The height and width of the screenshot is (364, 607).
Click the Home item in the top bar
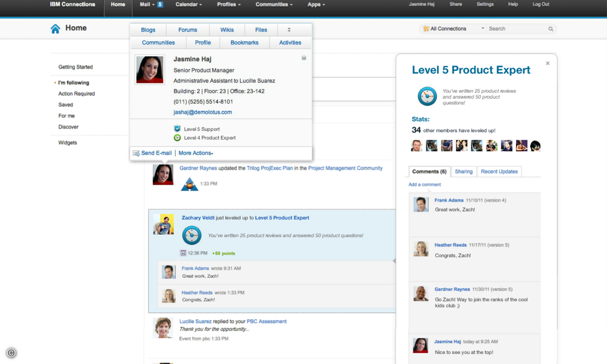click(x=118, y=5)
